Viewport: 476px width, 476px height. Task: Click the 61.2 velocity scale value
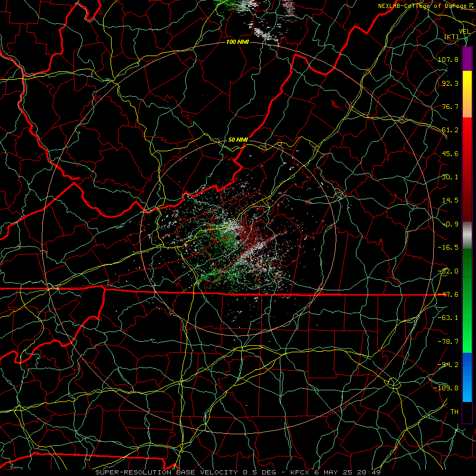[x=450, y=130]
